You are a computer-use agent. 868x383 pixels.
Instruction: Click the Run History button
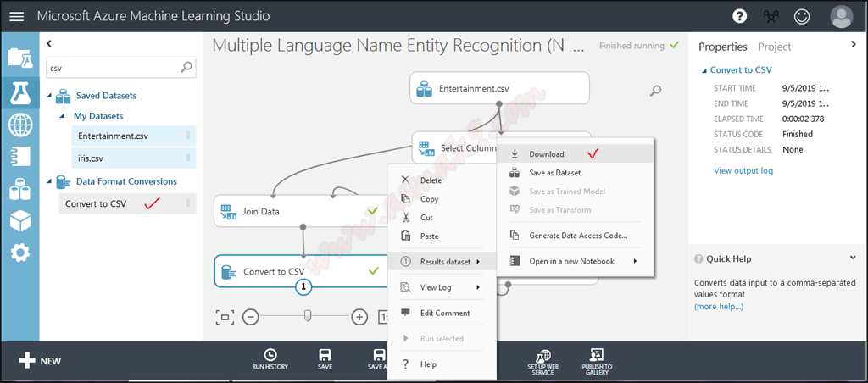click(270, 360)
